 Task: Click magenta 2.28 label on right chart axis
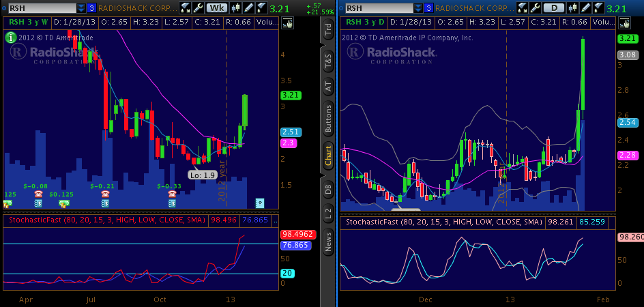click(x=627, y=156)
